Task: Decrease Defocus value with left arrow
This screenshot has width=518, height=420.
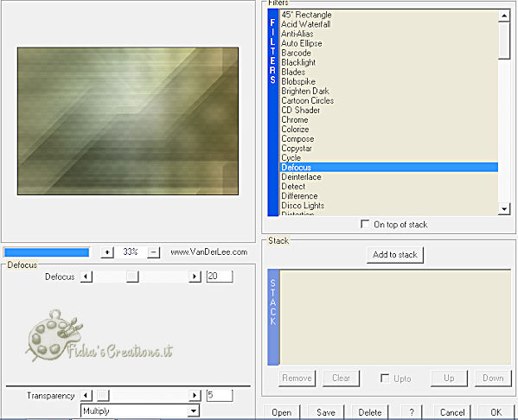Action: coord(86,277)
